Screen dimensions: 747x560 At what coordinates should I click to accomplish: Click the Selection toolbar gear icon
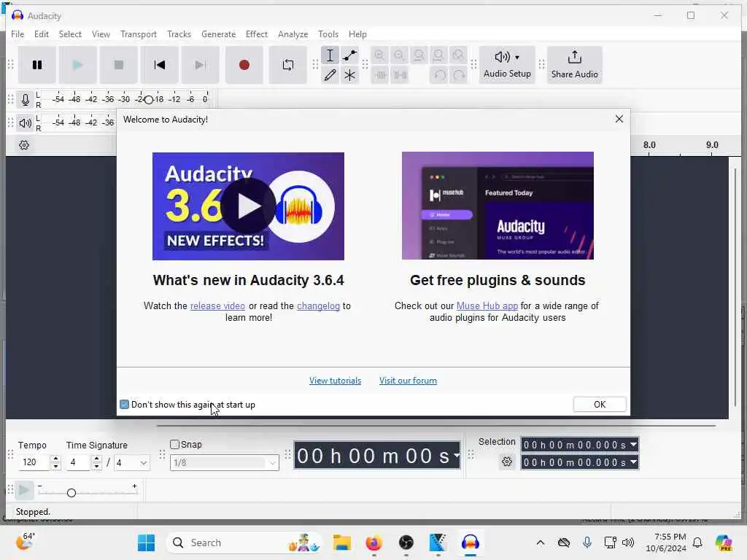[x=507, y=462]
